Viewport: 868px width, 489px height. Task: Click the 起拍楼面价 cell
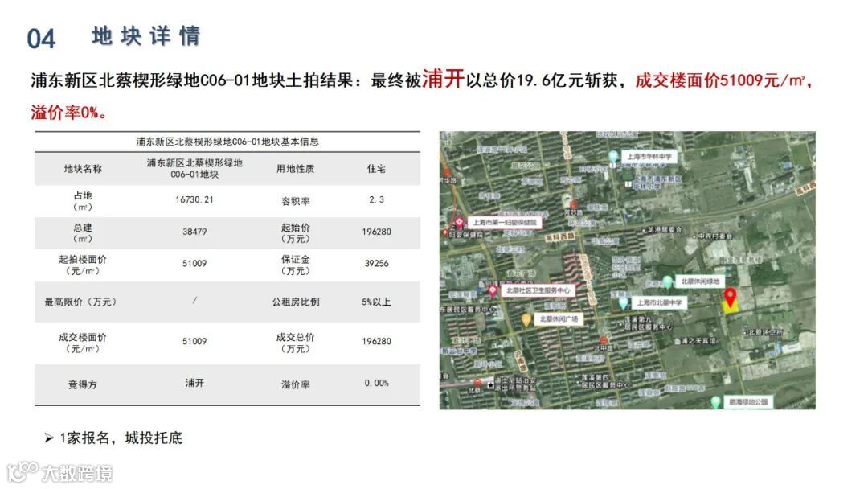83,265
